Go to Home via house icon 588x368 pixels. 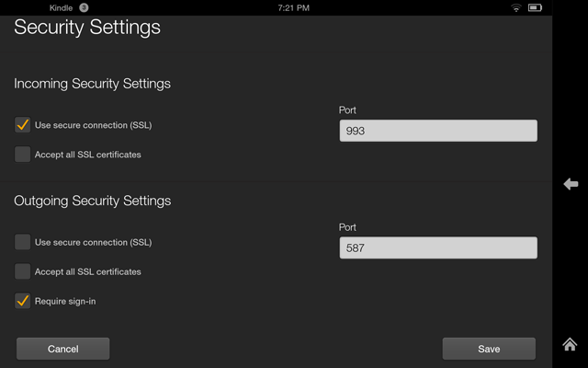click(x=570, y=344)
